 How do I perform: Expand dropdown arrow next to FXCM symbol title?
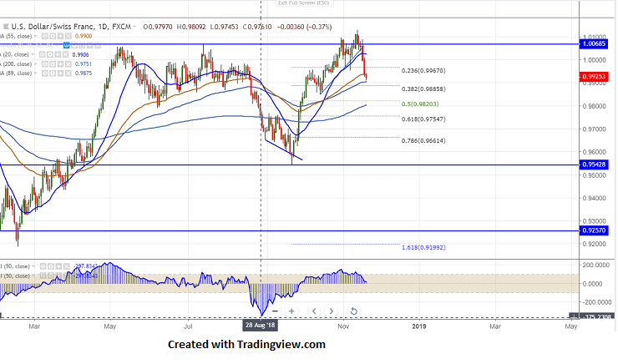[x=134, y=27]
